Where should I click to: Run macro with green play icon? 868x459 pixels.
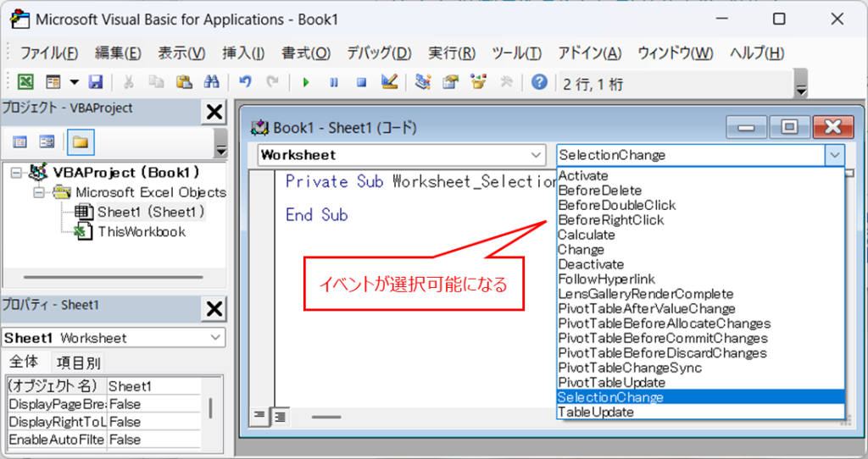305,83
